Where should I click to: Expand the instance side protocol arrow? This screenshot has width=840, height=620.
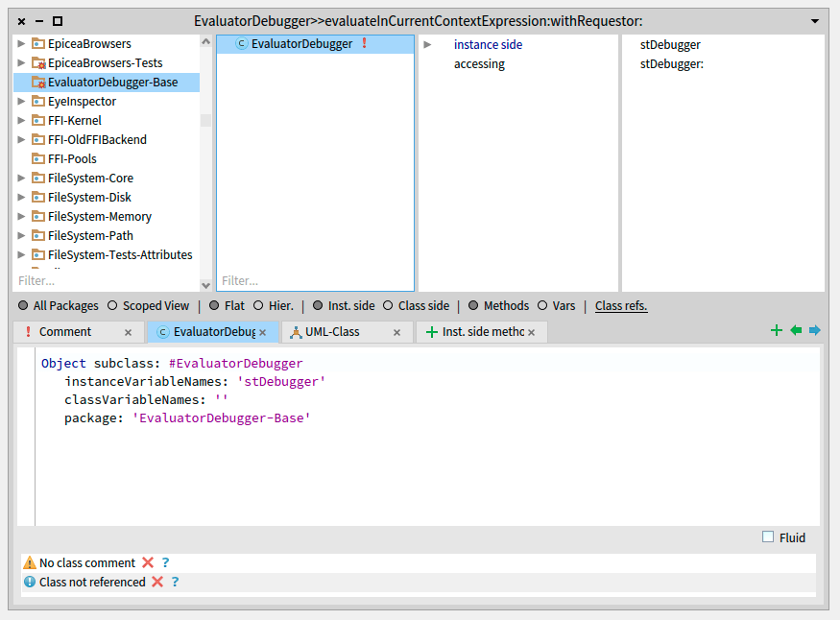428,45
